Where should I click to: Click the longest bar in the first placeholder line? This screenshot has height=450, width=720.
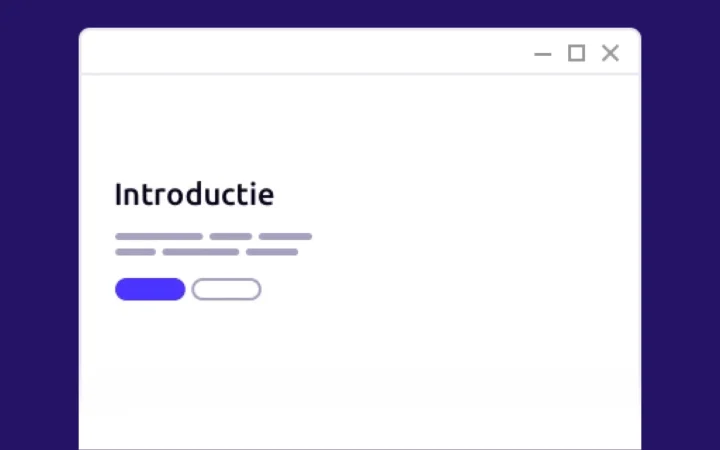159,237
